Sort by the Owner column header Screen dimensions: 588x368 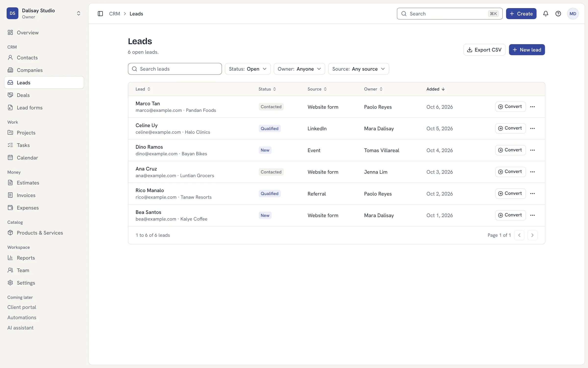tap(373, 89)
